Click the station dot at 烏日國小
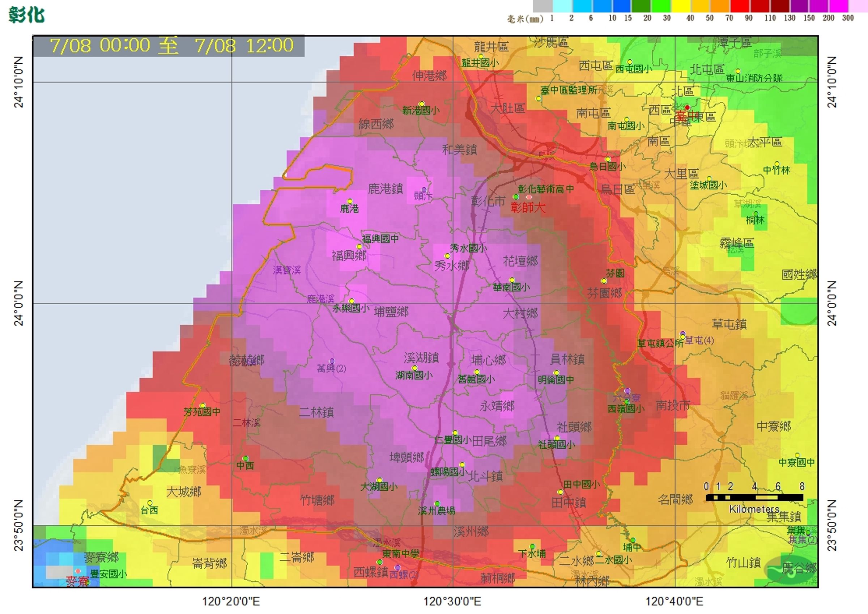Viewport: 868px width, 614px height. click(x=608, y=159)
